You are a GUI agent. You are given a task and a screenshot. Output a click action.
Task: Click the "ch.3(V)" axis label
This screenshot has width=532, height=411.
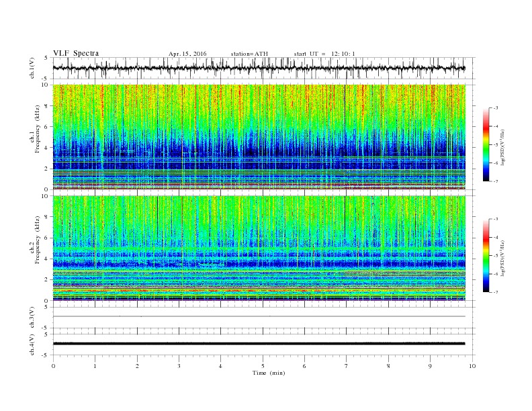tap(32, 318)
